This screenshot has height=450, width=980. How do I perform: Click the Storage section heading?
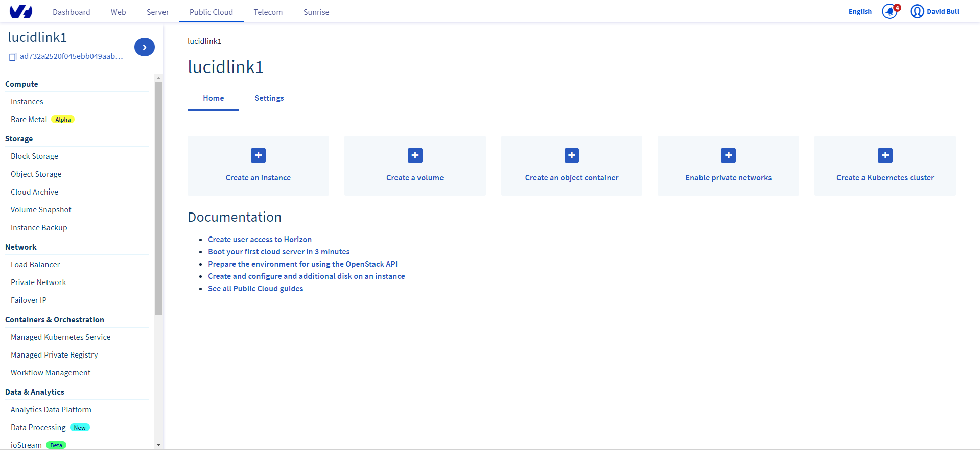point(19,139)
